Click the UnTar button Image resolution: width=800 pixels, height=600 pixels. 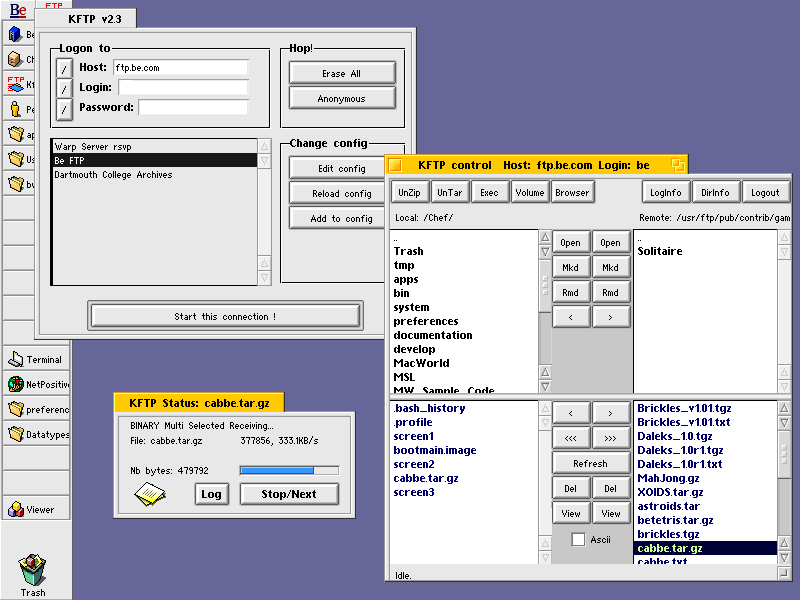coord(449,192)
